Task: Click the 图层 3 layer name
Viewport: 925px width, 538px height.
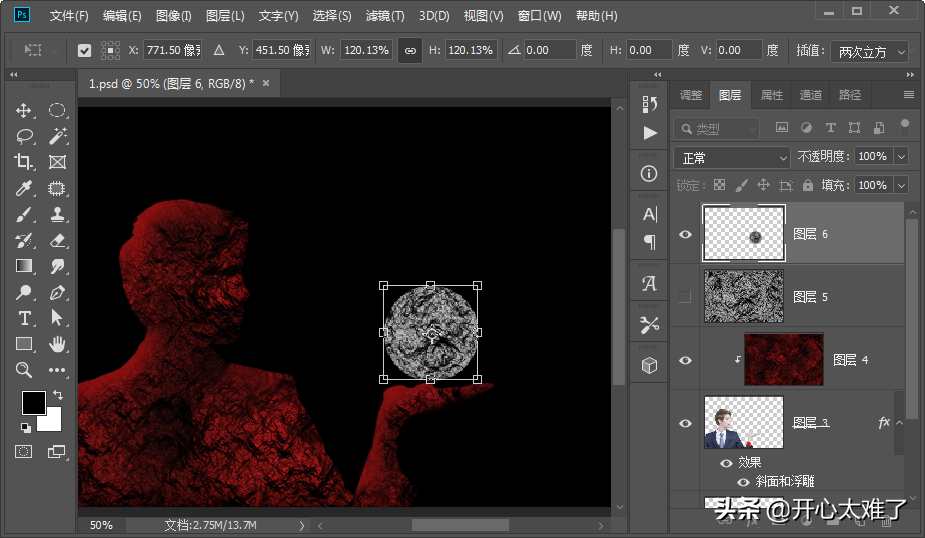Action: point(811,422)
